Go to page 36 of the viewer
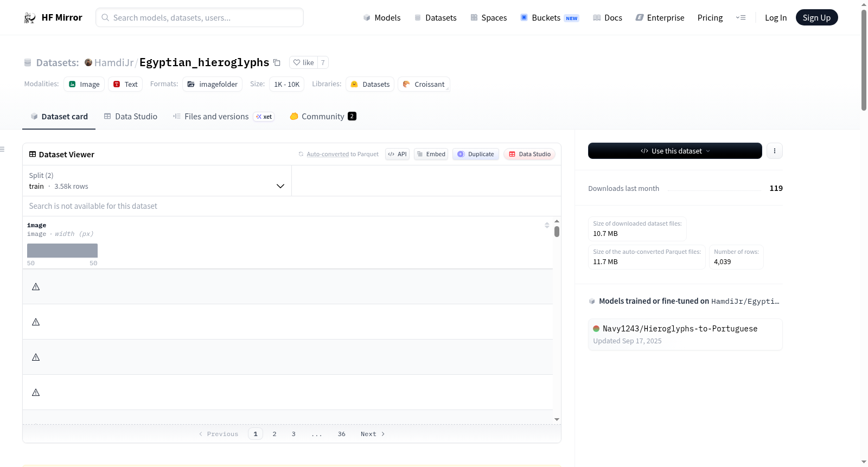Image resolution: width=868 pixels, height=467 pixels. click(342, 434)
